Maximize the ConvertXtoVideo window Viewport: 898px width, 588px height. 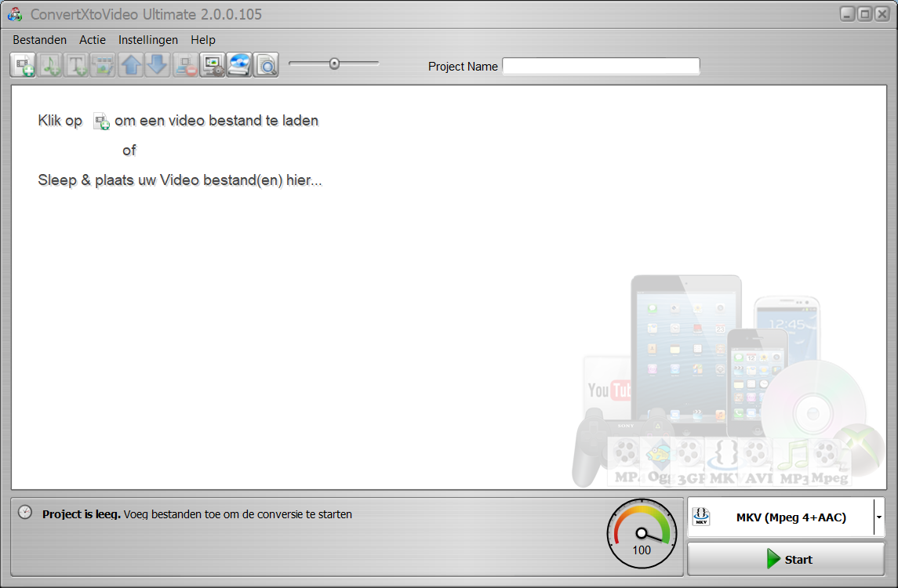865,14
